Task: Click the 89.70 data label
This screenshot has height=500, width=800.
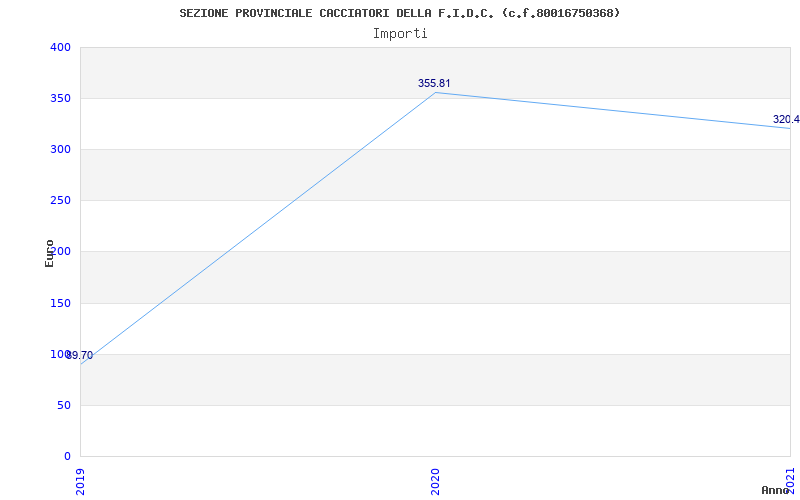Action: coord(80,356)
